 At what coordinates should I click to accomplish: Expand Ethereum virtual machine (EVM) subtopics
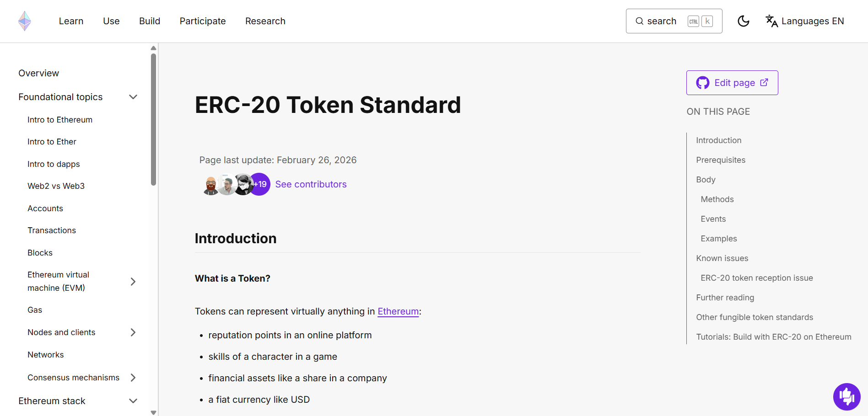point(133,281)
